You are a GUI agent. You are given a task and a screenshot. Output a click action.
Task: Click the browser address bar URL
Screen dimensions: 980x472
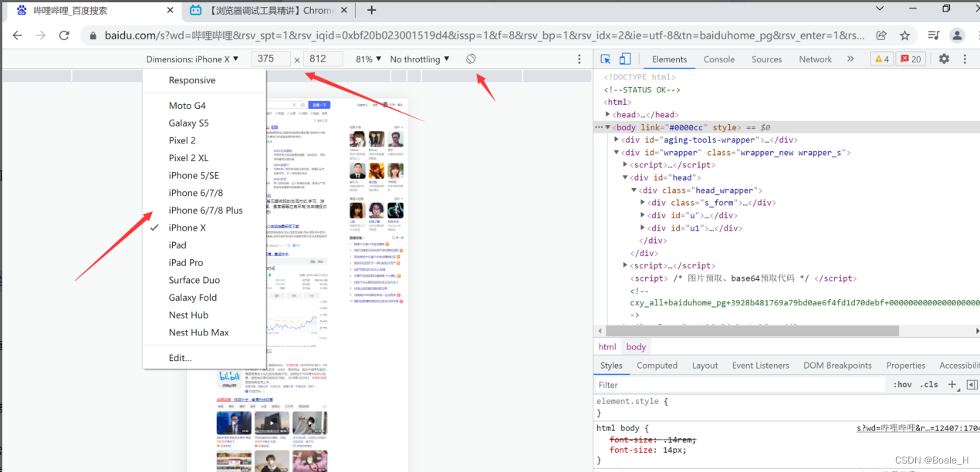coord(485,35)
